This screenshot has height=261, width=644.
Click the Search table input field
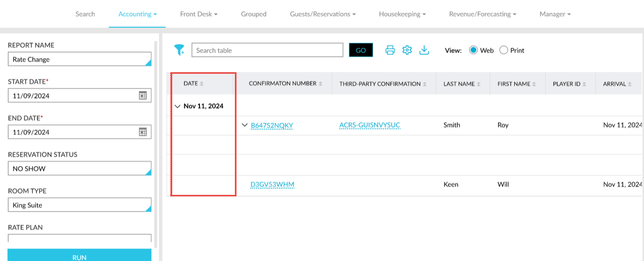tap(267, 50)
